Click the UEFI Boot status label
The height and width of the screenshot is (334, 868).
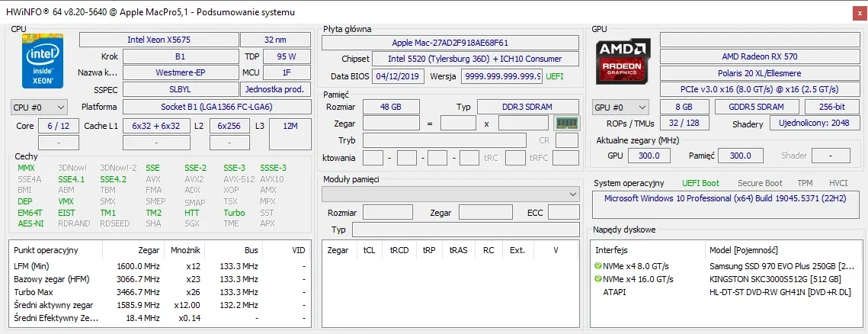(700, 183)
